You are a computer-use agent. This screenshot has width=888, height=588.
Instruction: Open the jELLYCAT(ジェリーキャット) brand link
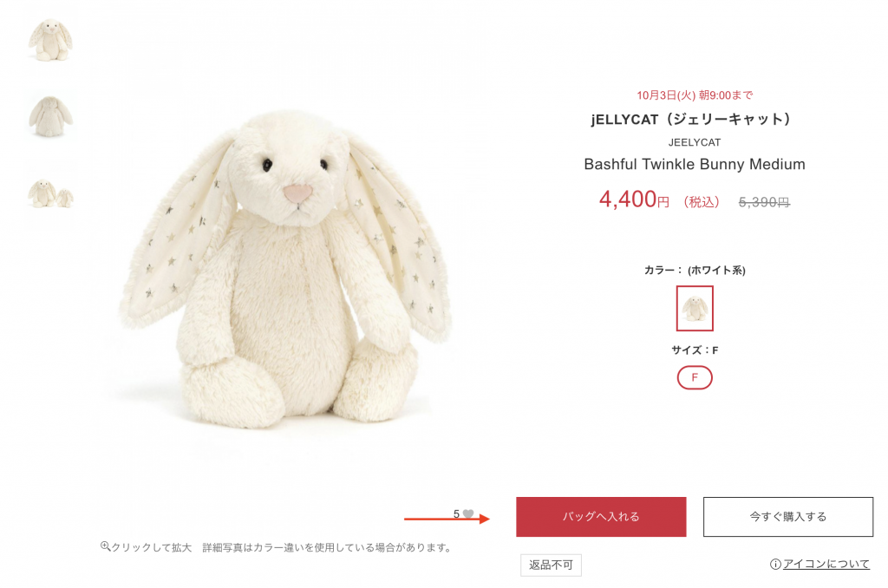click(691, 119)
